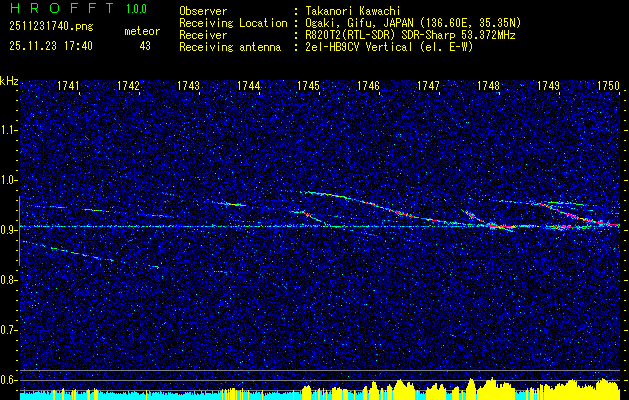Viewport: 629px width, 400px height.
Task: Click the 0.8 kHz frequency label
Action: point(8,280)
